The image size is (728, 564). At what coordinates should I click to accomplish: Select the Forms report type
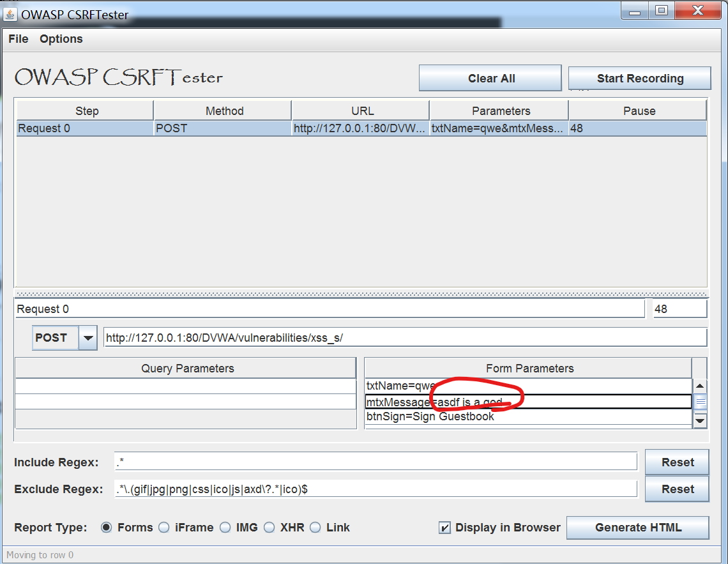pos(106,528)
